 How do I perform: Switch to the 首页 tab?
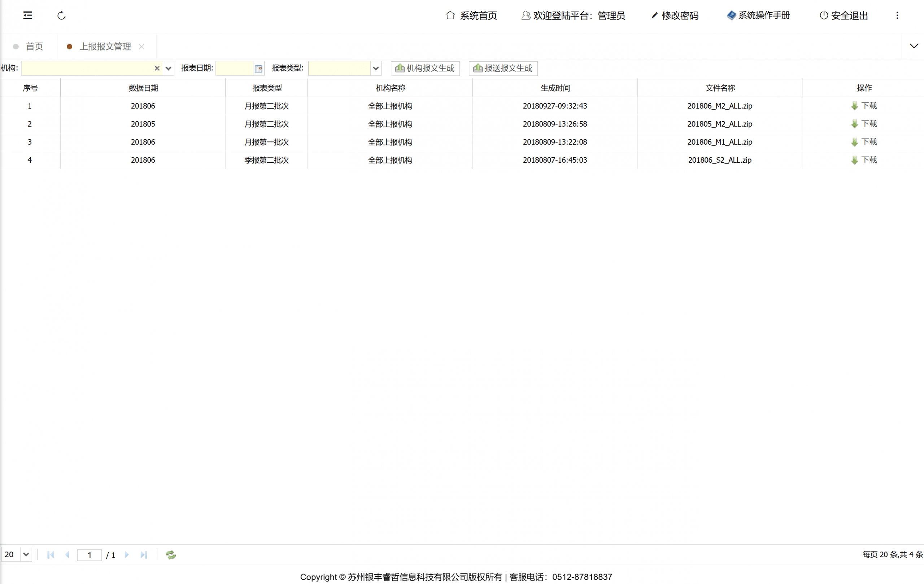click(34, 47)
